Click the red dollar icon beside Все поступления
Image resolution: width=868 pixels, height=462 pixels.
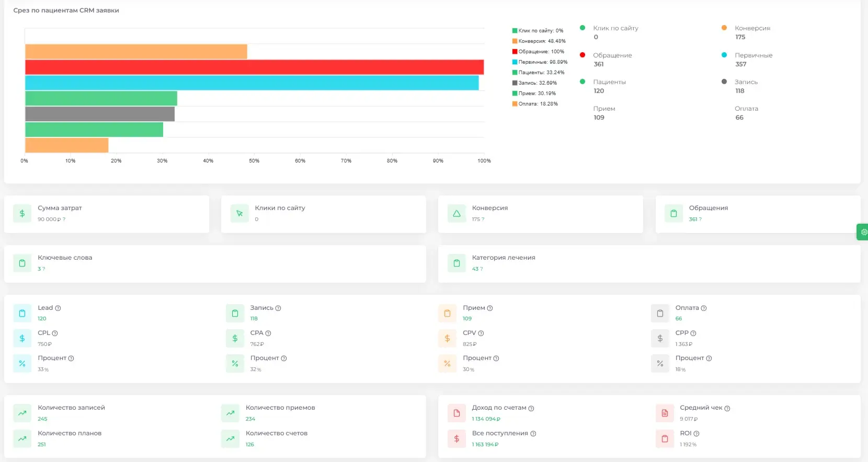(456, 438)
